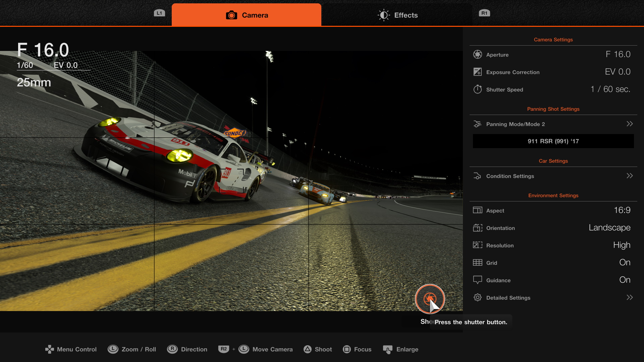The image size is (644, 362).
Task: Select the Aspect ratio icon
Action: click(x=478, y=210)
